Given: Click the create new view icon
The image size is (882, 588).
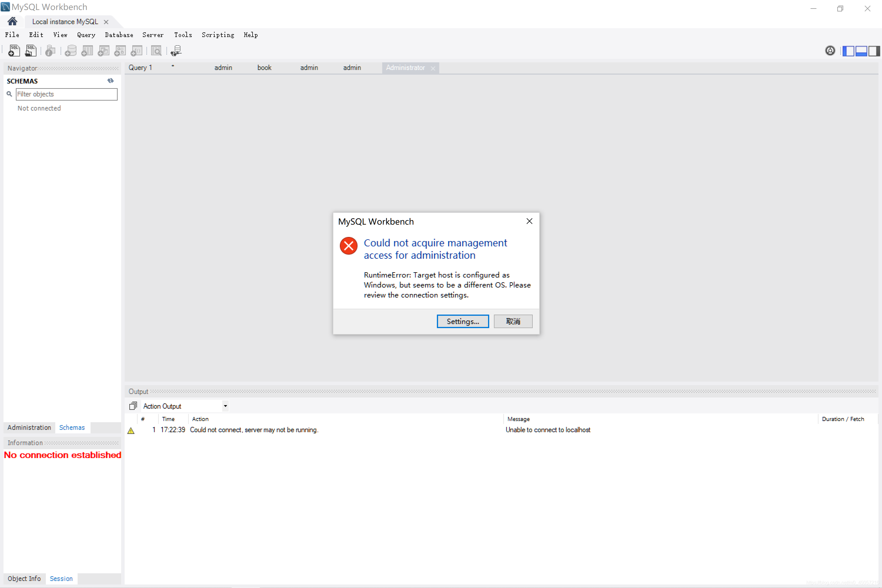Looking at the screenshot, I should tap(103, 51).
